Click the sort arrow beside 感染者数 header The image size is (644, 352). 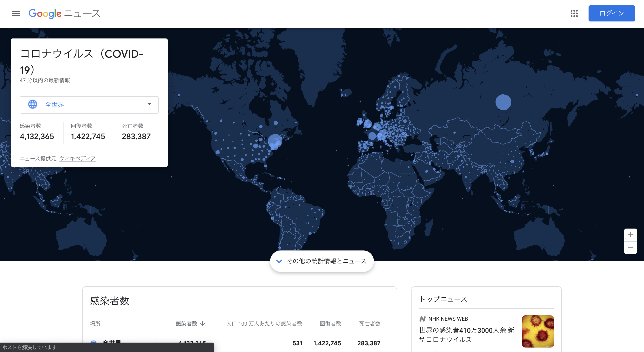pyautogui.click(x=203, y=324)
